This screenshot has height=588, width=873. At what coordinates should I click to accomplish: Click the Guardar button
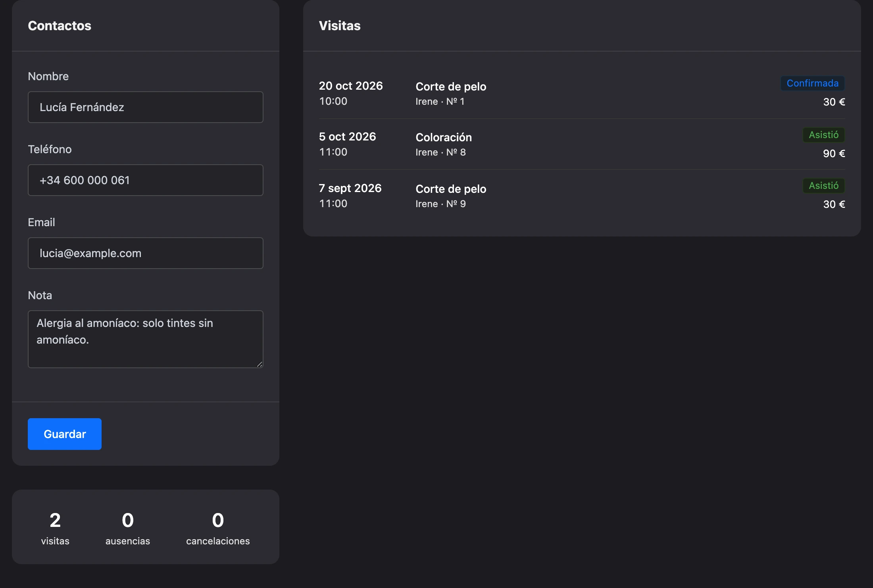(65, 434)
